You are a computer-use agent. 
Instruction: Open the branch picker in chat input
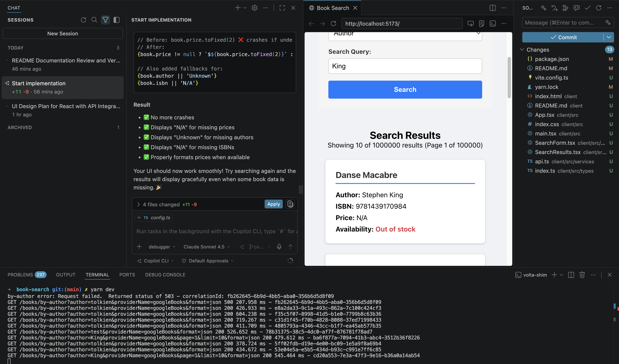click(x=260, y=247)
